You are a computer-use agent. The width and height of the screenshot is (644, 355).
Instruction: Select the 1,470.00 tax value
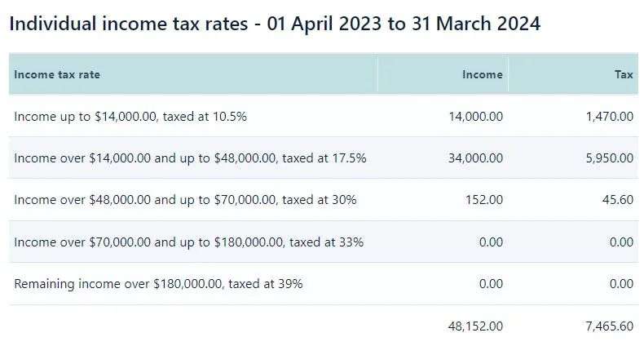(610, 117)
